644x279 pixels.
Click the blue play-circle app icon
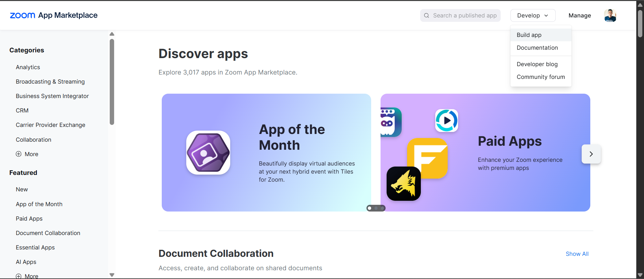[x=447, y=120]
